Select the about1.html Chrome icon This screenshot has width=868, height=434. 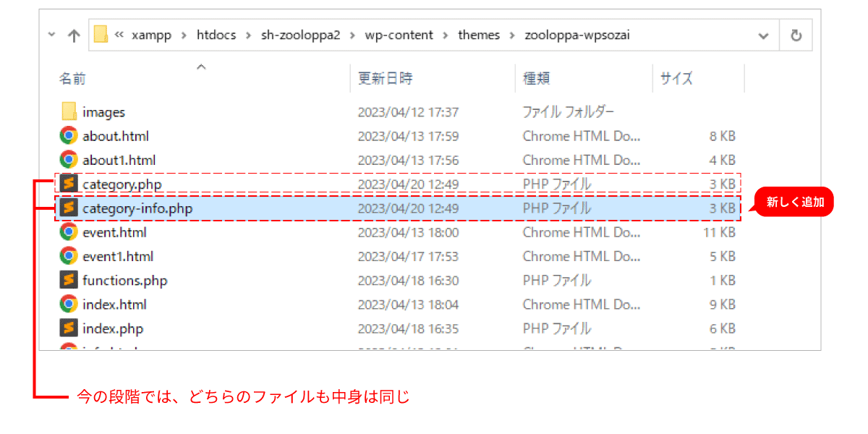coord(69,159)
